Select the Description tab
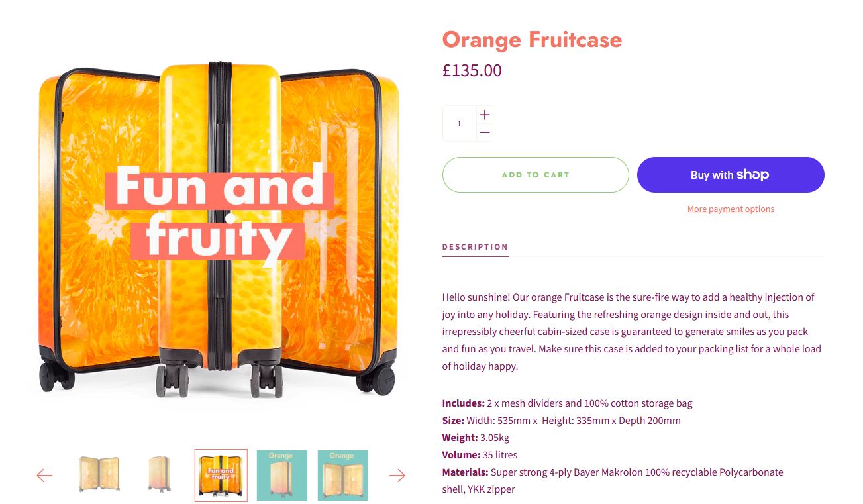 (x=475, y=247)
